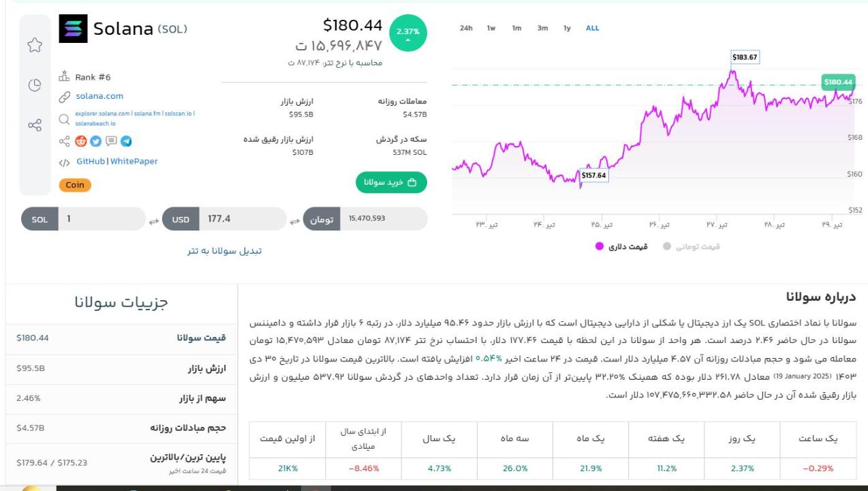Open the Telegram social icon
This screenshot has width=868, height=491.
point(126,141)
